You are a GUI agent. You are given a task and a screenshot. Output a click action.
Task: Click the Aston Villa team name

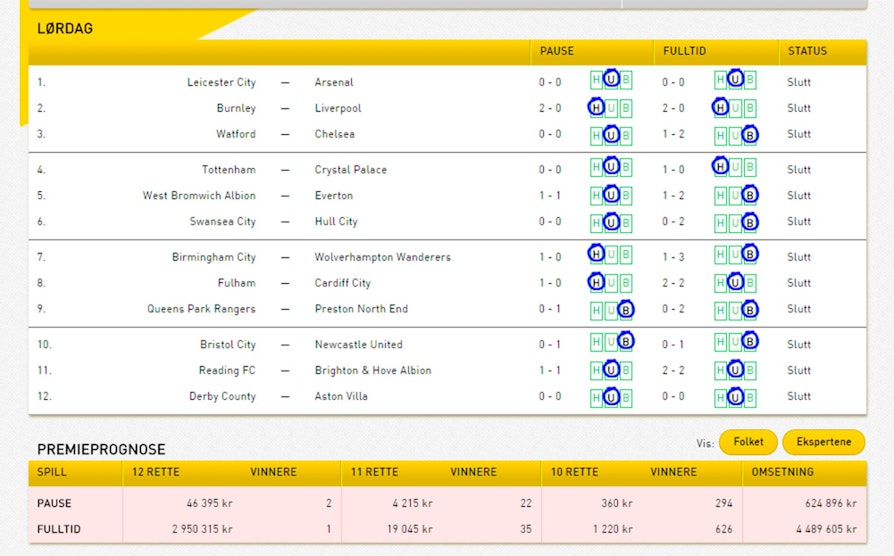[341, 396]
